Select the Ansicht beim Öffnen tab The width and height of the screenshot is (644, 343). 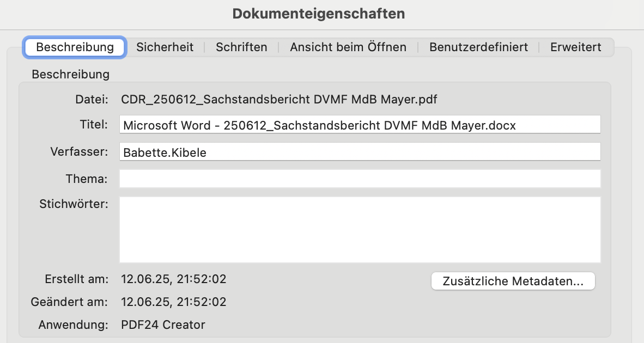tap(348, 47)
